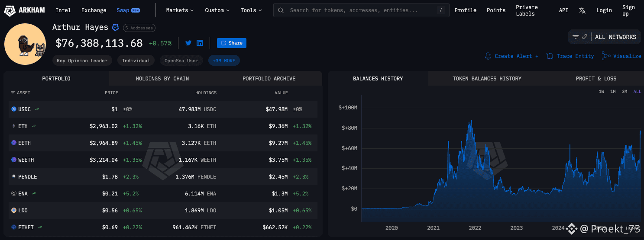This screenshot has height=240, width=644.
Task: Sort the portfolio by Asset column
Action: click(x=21, y=93)
